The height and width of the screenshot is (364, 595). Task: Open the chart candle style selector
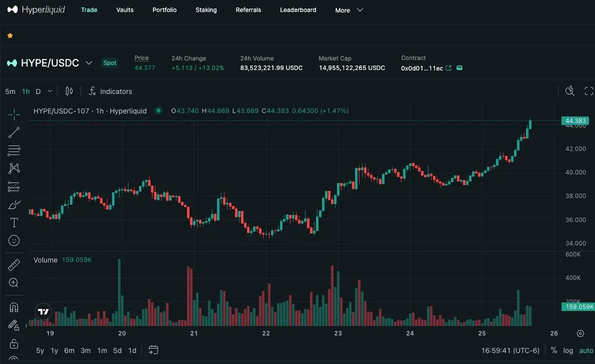[69, 91]
